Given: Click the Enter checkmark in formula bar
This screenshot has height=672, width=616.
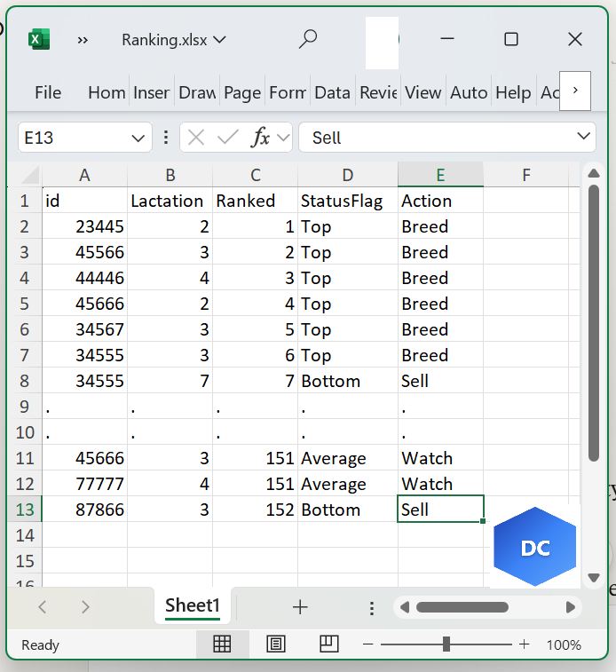Looking at the screenshot, I should 228,138.
